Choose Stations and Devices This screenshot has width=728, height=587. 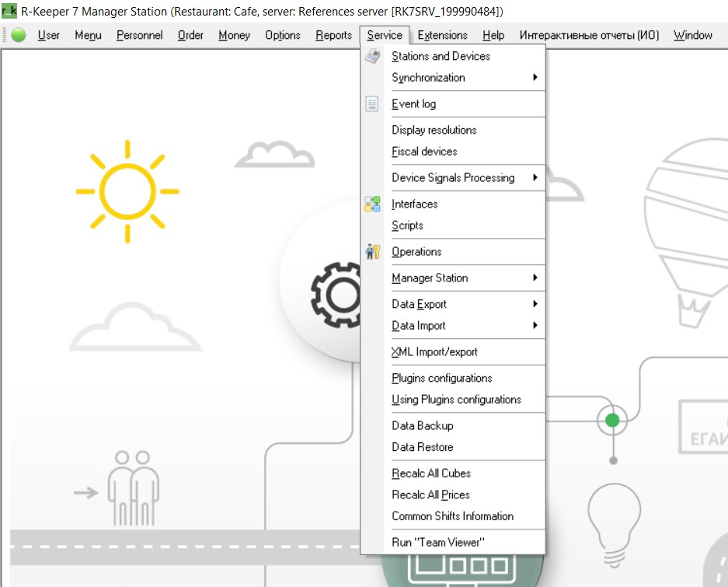[453, 56]
